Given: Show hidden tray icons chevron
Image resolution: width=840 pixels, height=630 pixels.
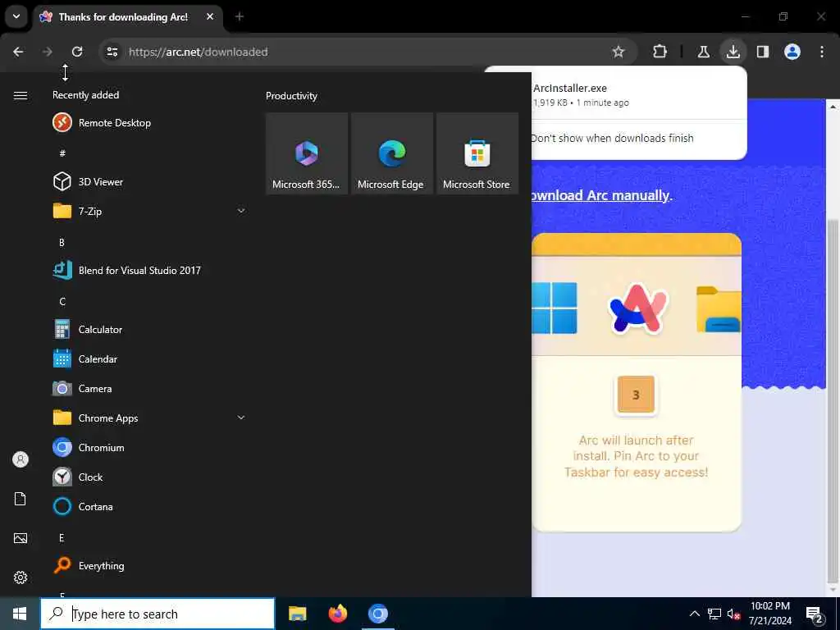Looking at the screenshot, I should 694,614.
